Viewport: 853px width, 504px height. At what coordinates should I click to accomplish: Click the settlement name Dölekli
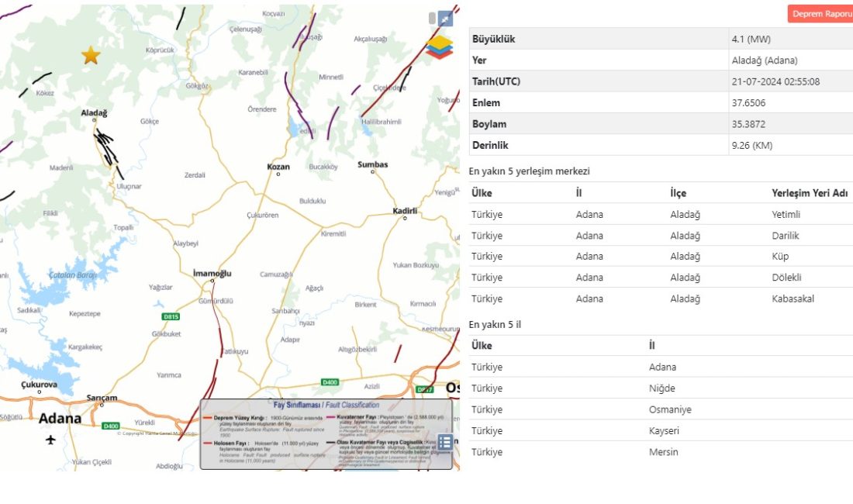coord(786,278)
